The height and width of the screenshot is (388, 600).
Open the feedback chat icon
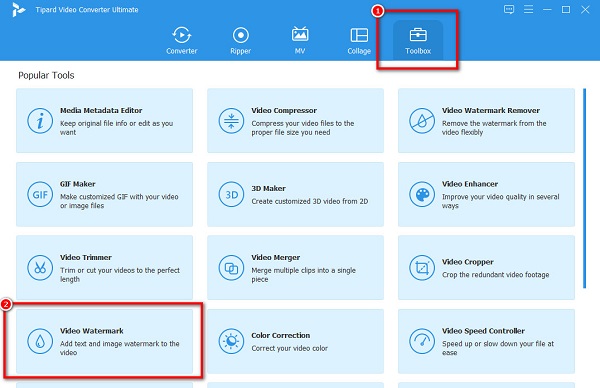(509, 10)
